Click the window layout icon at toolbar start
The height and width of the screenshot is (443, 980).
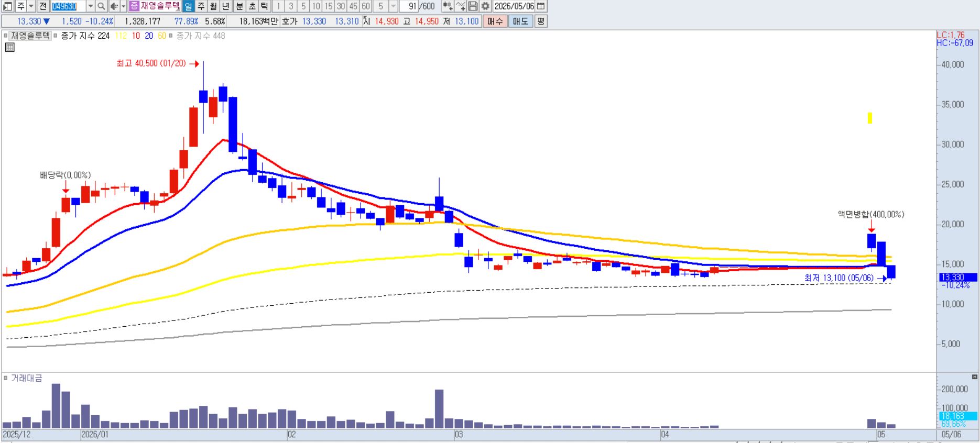pyautogui.click(x=8, y=6)
